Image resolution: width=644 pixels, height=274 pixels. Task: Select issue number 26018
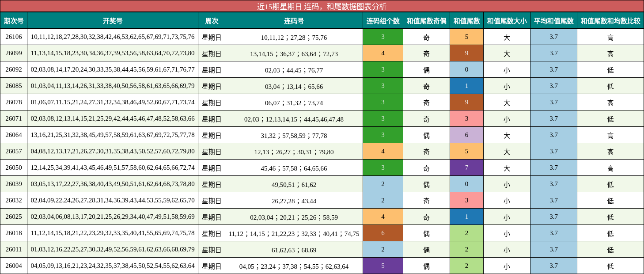(x=14, y=233)
